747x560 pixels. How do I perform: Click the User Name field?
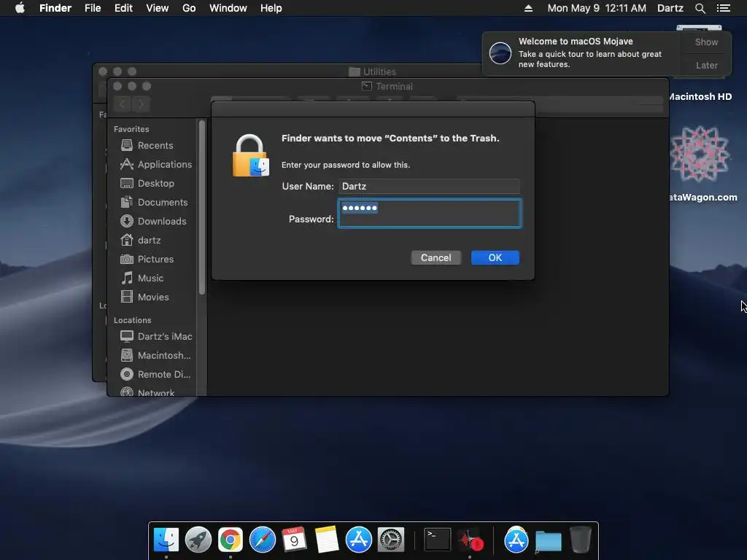[x=429, y=186]
